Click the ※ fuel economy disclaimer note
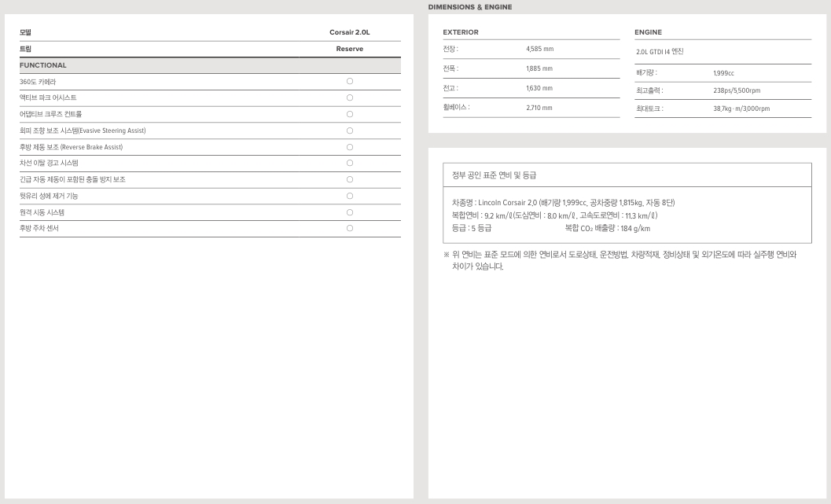The height and width of the screenshot is (504, 831). click(620, 260)
